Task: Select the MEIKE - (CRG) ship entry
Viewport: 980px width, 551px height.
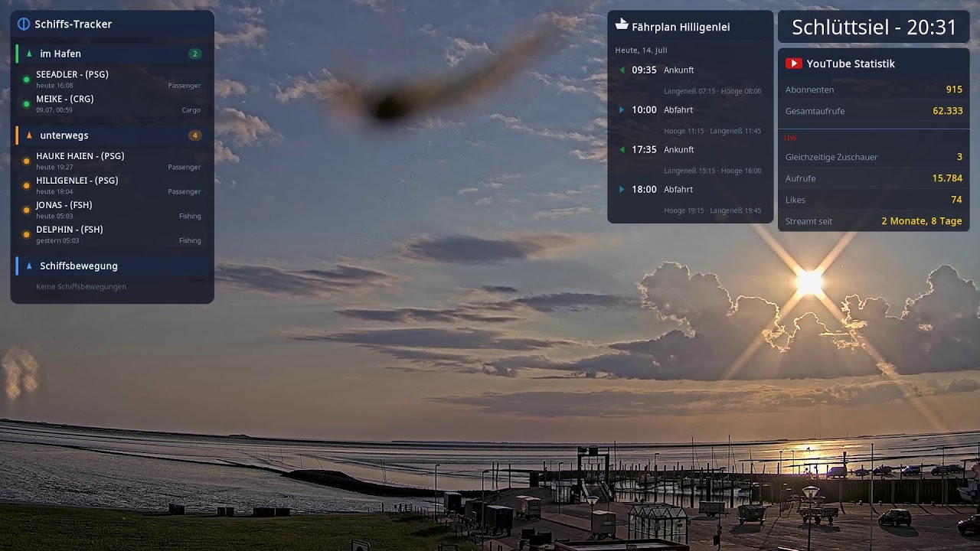Action: (113, 104)
